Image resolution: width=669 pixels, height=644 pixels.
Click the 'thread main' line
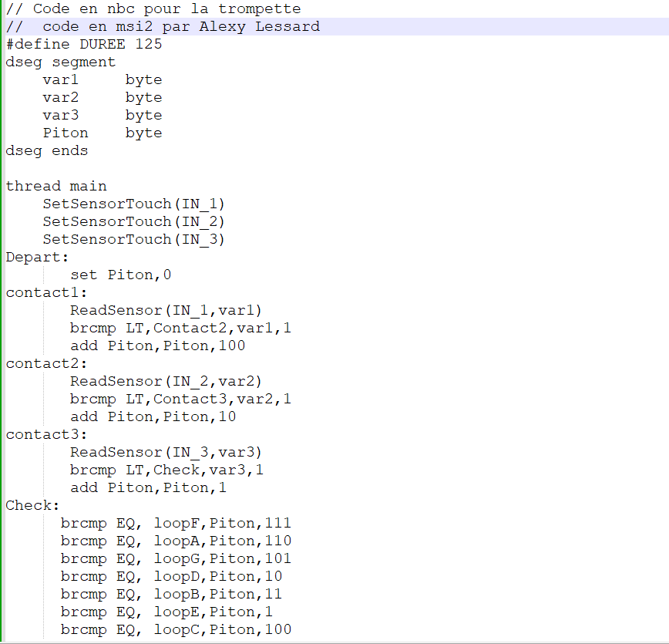point(56,186)
